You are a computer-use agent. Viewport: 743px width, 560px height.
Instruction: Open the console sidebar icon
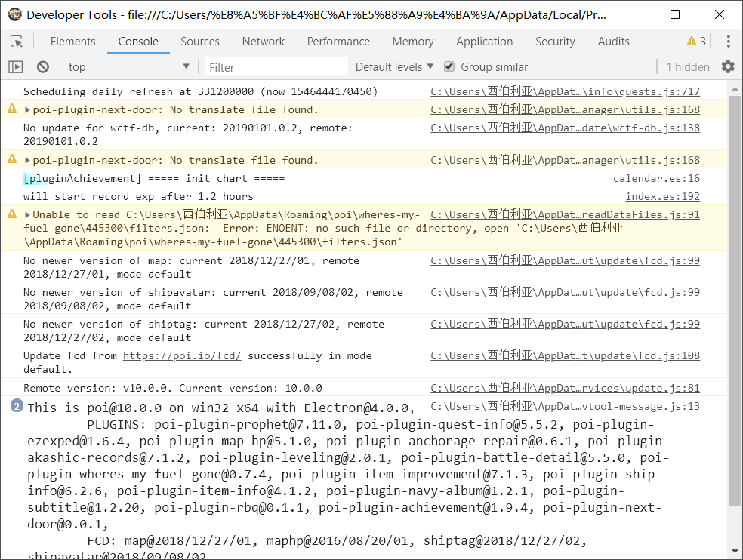[14, 66]
